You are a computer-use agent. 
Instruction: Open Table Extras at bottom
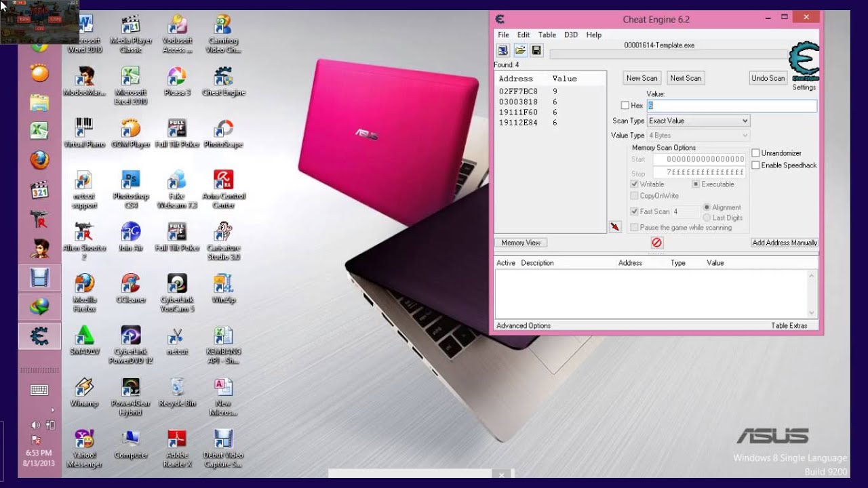[x=789, y=326]
